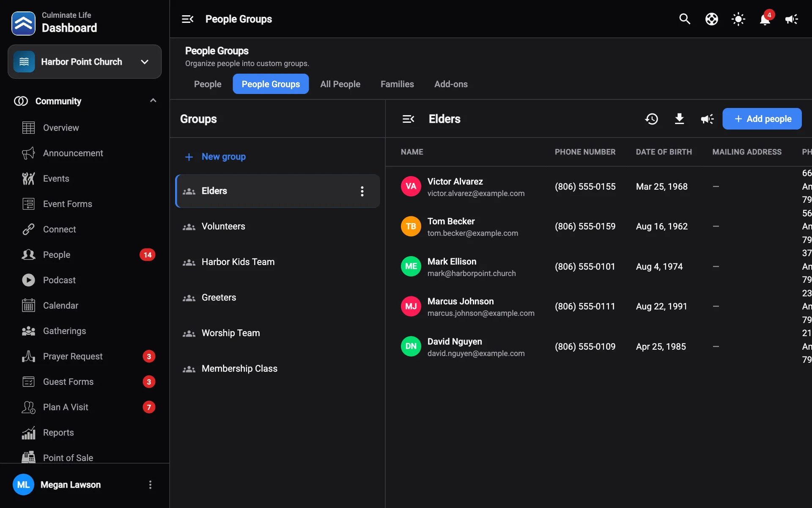This screenshot has width=812, height=508.
Task: Select the Membership Class group
Action: [x=277, y=369]
